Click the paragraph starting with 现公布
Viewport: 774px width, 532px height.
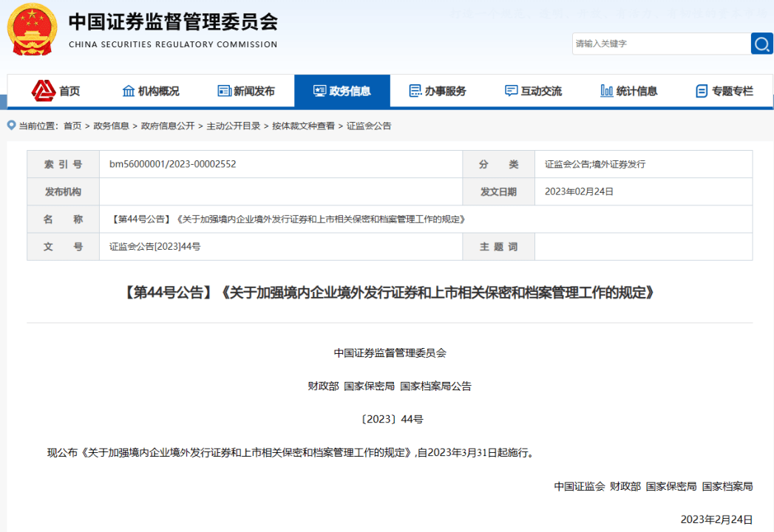[x=291, y=452]
